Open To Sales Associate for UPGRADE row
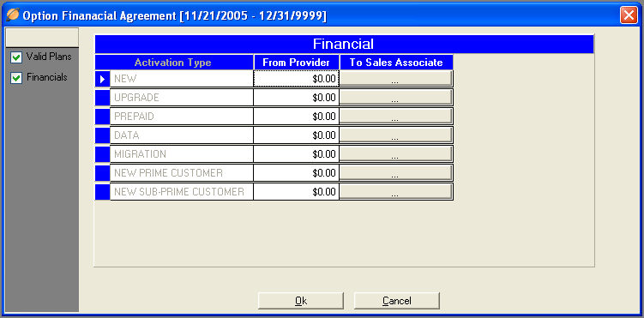The width and height of the screenshot is (644, 318). 396,97
